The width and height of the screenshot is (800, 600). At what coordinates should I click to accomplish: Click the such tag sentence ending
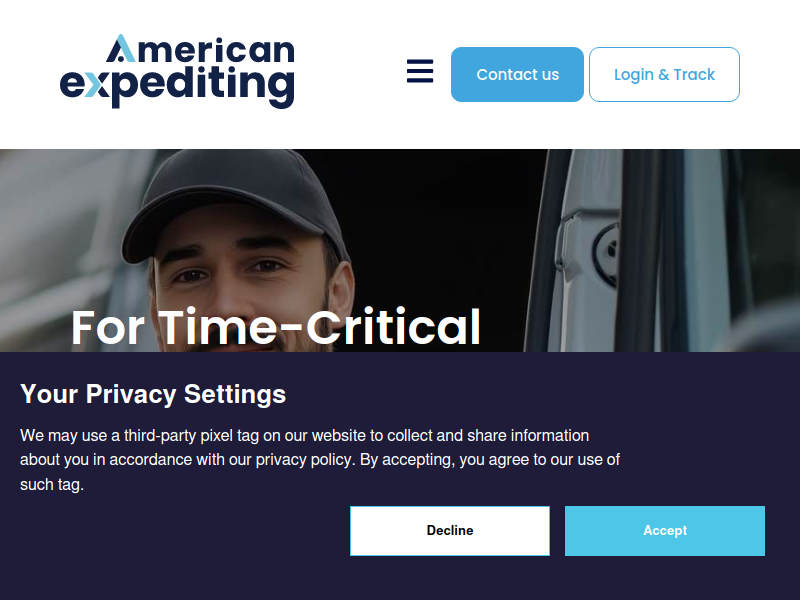click(52, 484)
